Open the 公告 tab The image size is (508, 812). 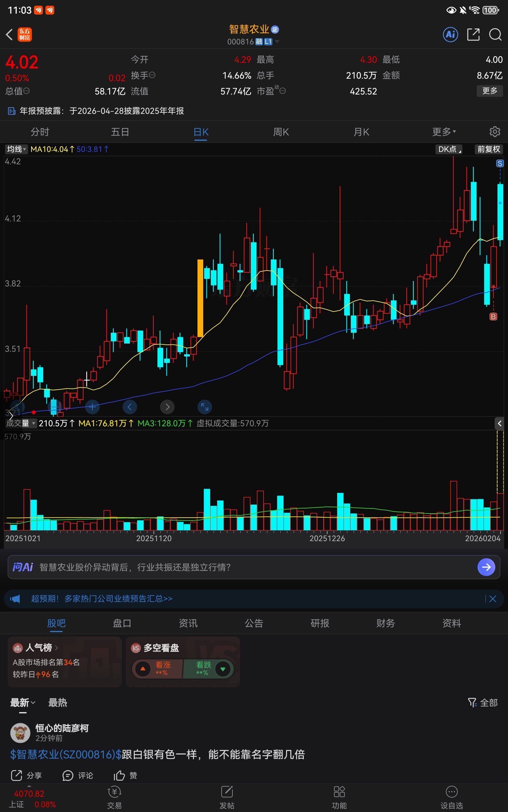[x=254, y=623]
